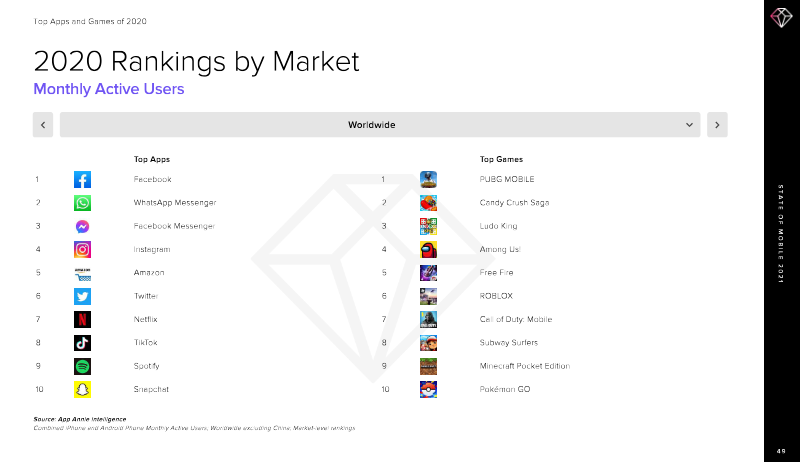Viewport: 800px width, 462px height.
Task: Click the Twitter bird icon
Action: [82, 296]
